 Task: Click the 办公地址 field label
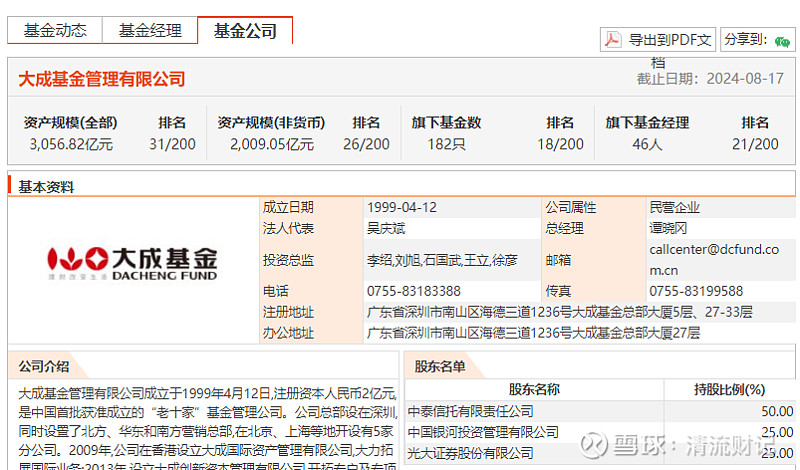click(x=288, y=333)
